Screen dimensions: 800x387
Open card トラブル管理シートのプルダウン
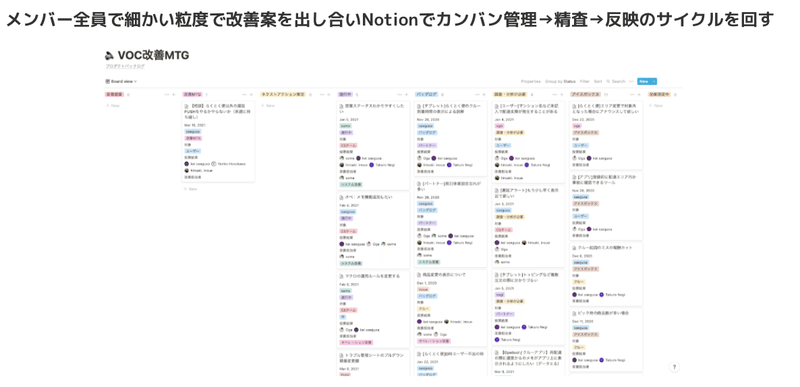point(373,363)
